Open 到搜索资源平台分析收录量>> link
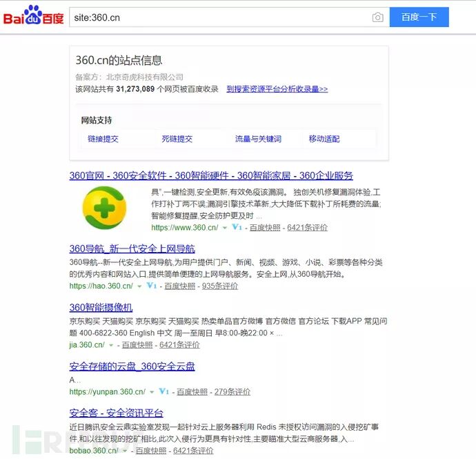Viewport: 476px width, 459px height. click(x=277, y=89)
